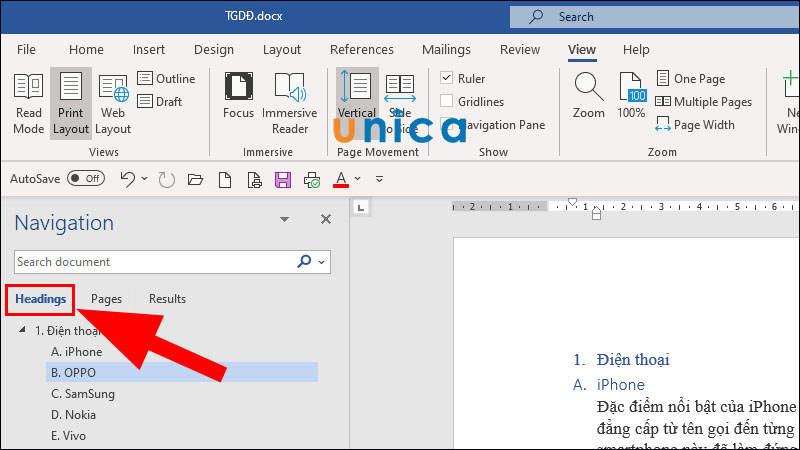Click the purple Save icon
The height and width of the screenshot is (450, 800).
coord(282,179)
